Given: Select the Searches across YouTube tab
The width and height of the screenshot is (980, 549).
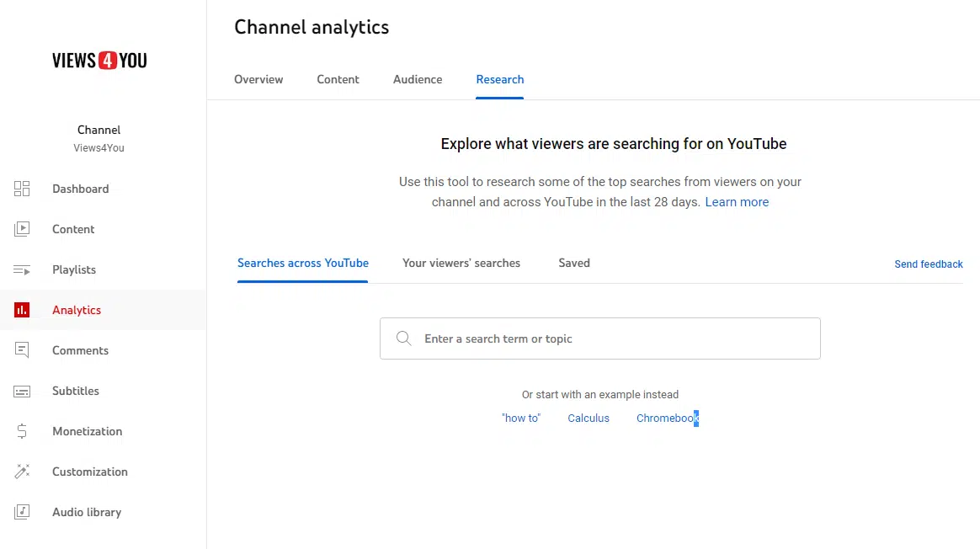Looking at the screenshot, I should pos(302,263).
